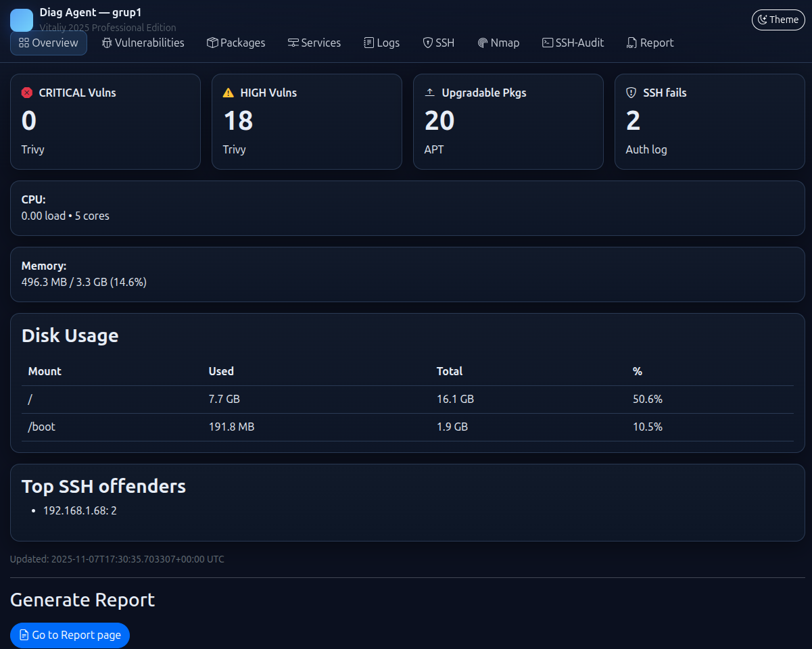Open the Nmap tab
The height and width of the screenshot is (649, 812).
(498, 43)
